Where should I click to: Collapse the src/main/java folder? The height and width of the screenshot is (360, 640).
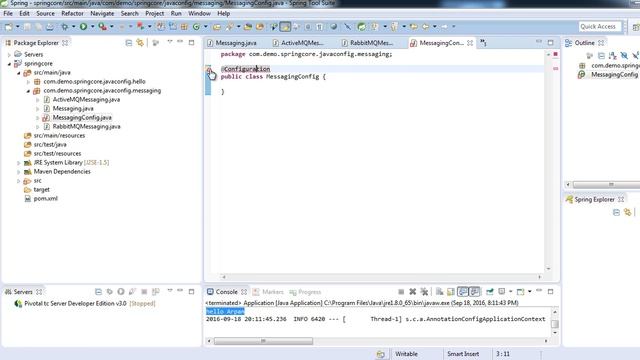click(x=18, y=73)
